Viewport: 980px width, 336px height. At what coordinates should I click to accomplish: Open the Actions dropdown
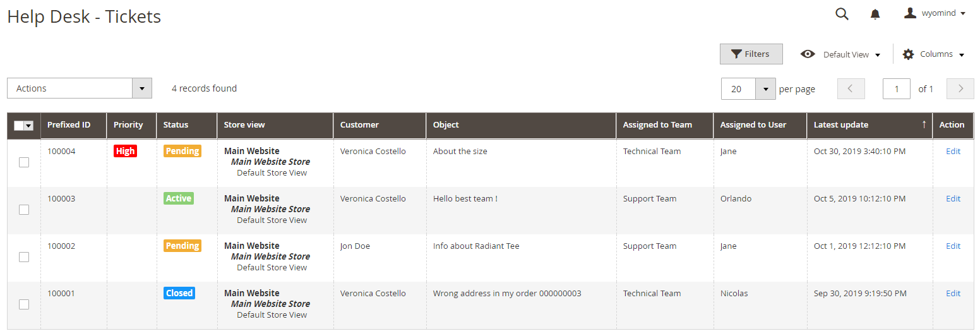80,88
